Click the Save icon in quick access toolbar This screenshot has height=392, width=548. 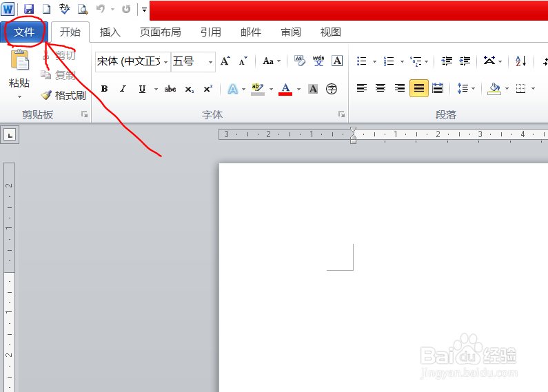pyautogui.click(x=29, y=9)
